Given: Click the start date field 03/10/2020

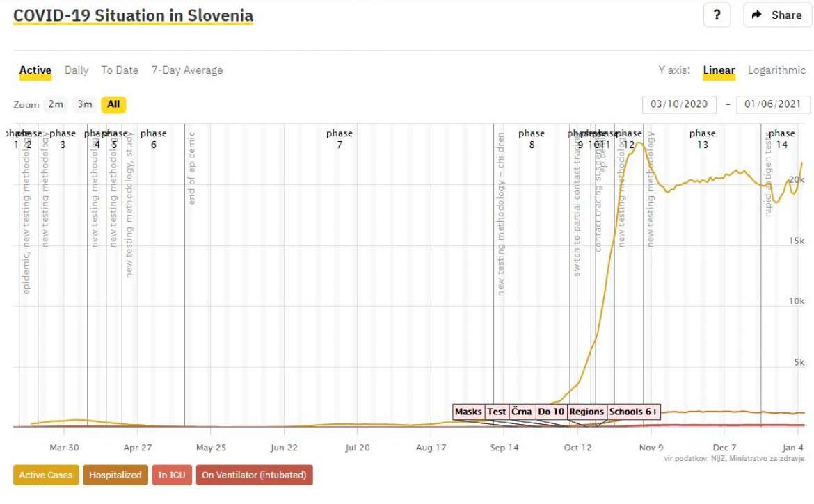Looking at the screenshot, I should 679,104.
